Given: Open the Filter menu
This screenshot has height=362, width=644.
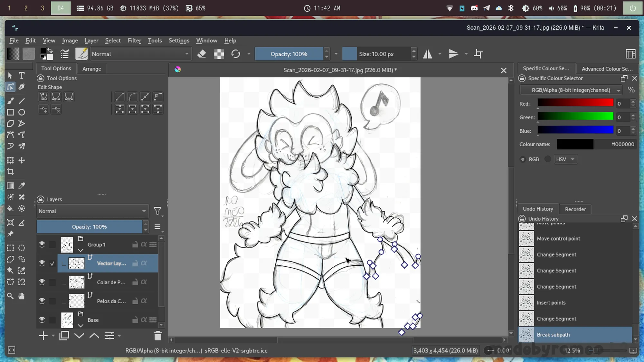Looking at the screenshot, I should (x=134, y=41).
